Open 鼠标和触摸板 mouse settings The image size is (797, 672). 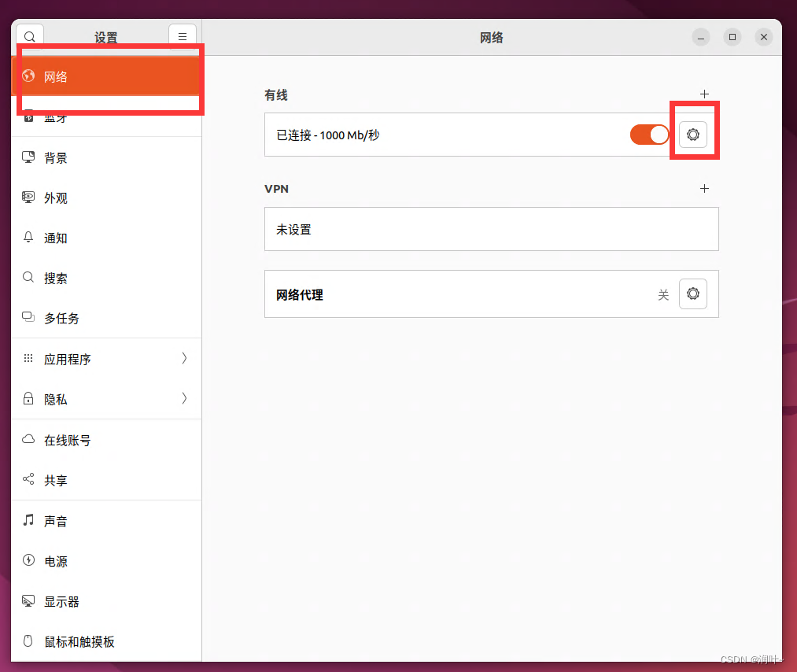(106, 641)
